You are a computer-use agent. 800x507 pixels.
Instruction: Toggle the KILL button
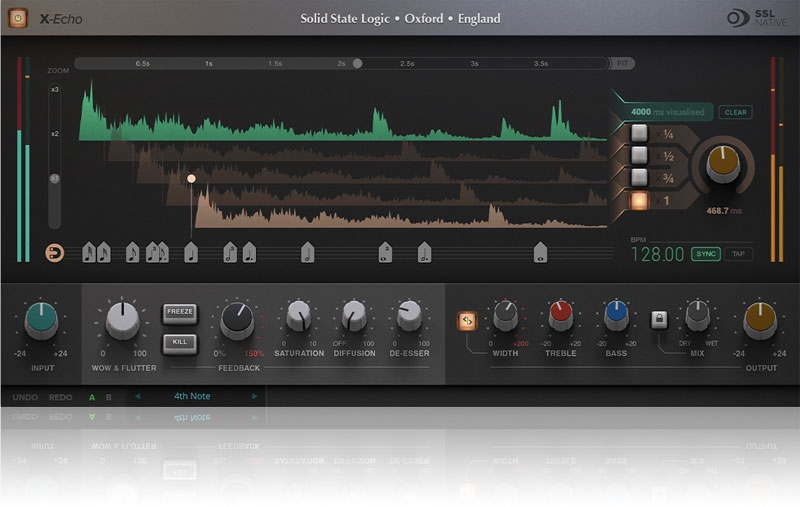180,343
